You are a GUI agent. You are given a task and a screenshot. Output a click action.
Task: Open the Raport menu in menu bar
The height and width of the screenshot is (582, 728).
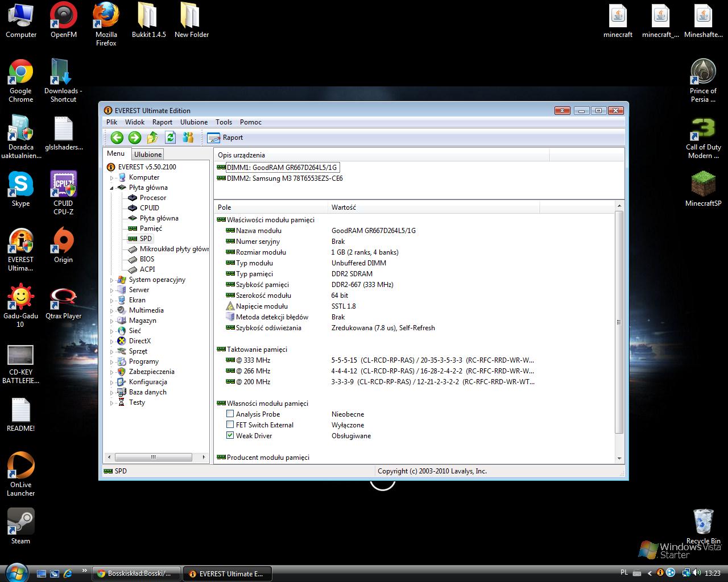point(162,122)
